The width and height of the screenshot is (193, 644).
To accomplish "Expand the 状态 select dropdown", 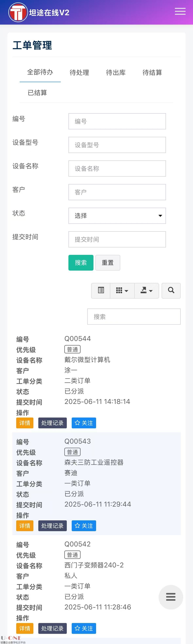I will click(x=117, y=216).
